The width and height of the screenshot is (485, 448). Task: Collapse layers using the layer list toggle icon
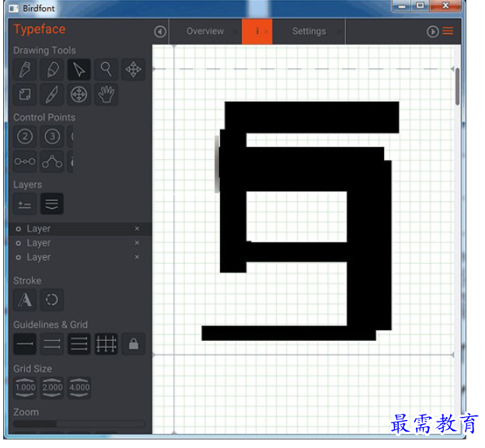tap(52, 204)
